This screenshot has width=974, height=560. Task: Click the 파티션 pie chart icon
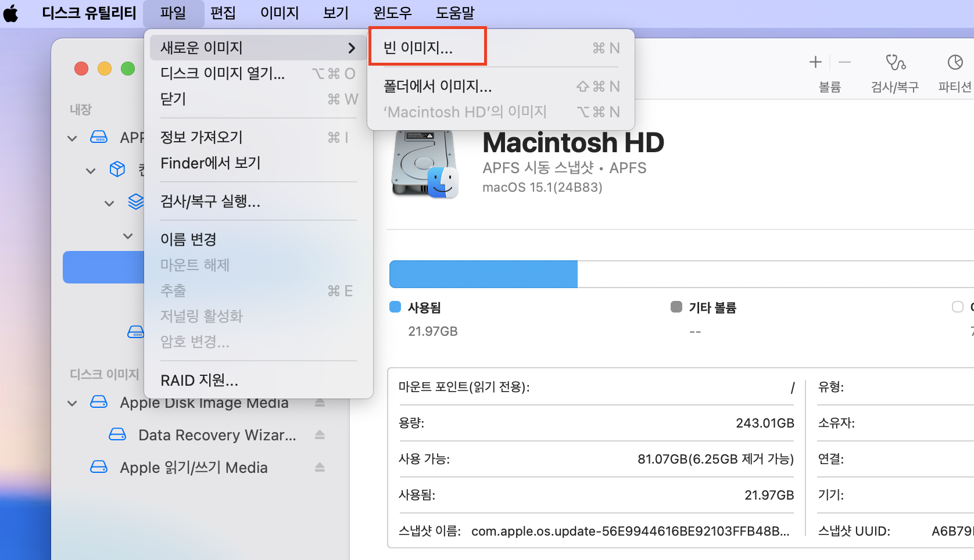point(955,62)
